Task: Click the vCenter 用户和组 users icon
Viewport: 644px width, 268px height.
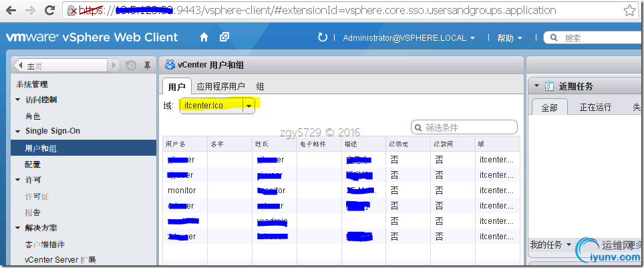Action: 169,65
